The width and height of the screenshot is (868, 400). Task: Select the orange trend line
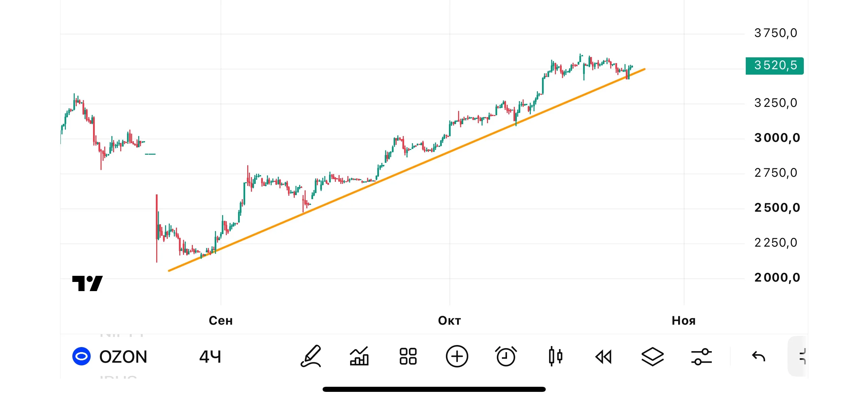click(x=406, y=170)
